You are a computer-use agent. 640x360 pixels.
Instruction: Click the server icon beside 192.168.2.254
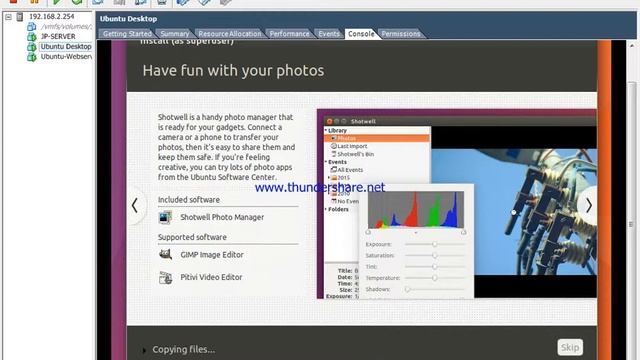click(x=20, y=17)
